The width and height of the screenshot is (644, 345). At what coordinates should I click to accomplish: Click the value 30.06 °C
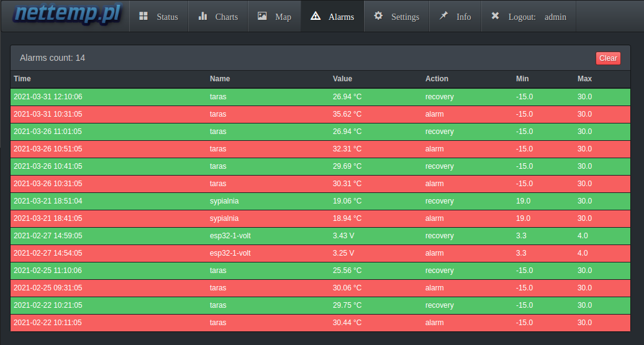click(x=347, y=288)
